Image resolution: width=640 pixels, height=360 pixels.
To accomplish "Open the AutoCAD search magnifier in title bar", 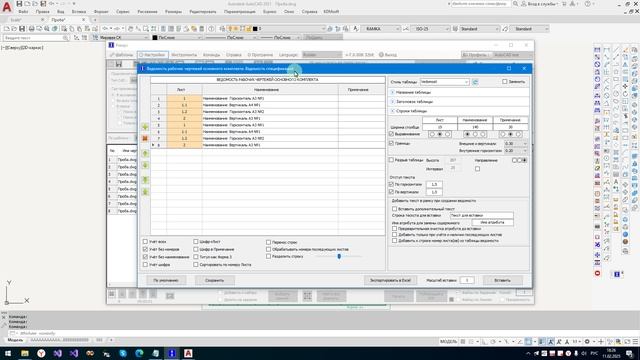I will click(516, 4).
